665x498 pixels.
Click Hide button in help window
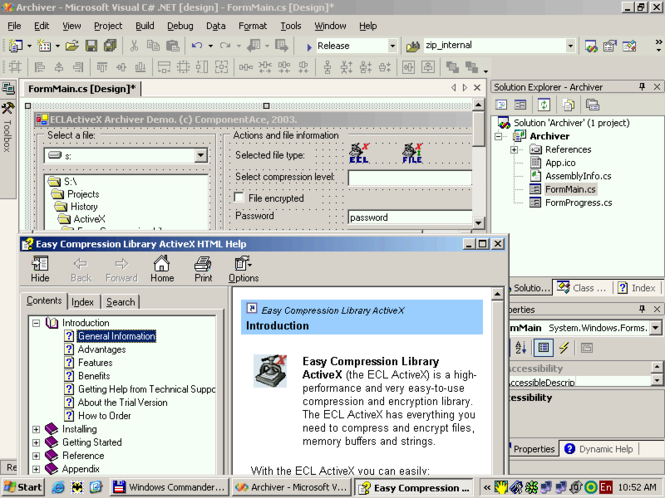pyautogui.click(x=40, y=269)
